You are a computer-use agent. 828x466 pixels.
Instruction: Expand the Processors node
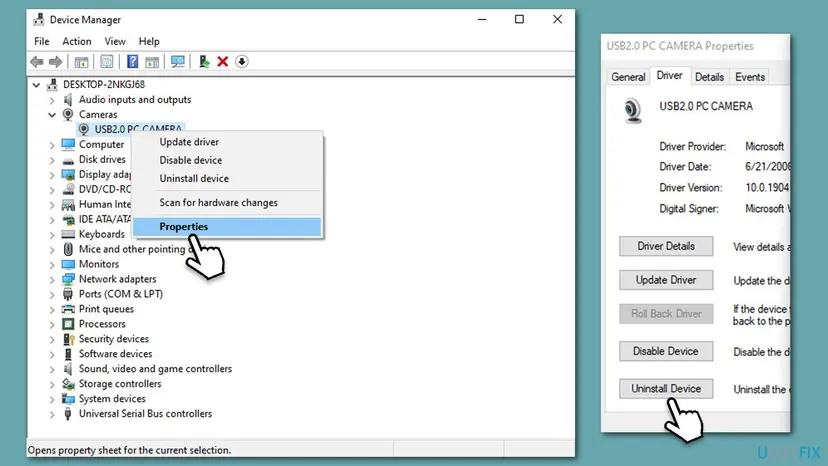pos(52,324)
